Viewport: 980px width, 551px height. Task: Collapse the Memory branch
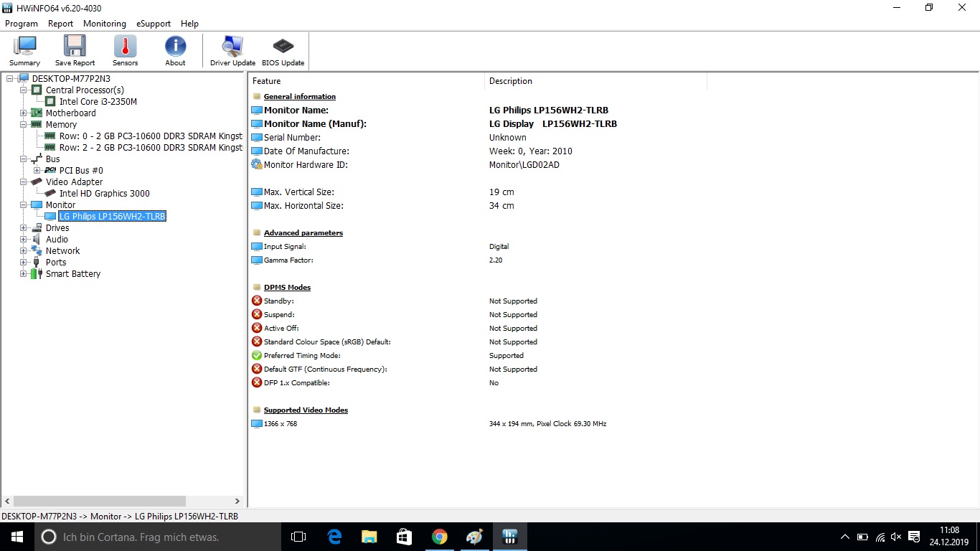point(23,125)
